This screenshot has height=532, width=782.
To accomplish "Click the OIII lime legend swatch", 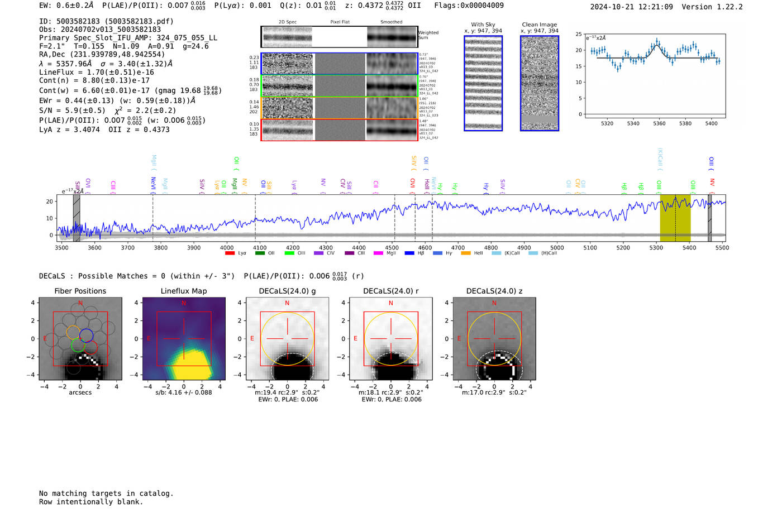I will pyautogui.click(x=289, y=253).
